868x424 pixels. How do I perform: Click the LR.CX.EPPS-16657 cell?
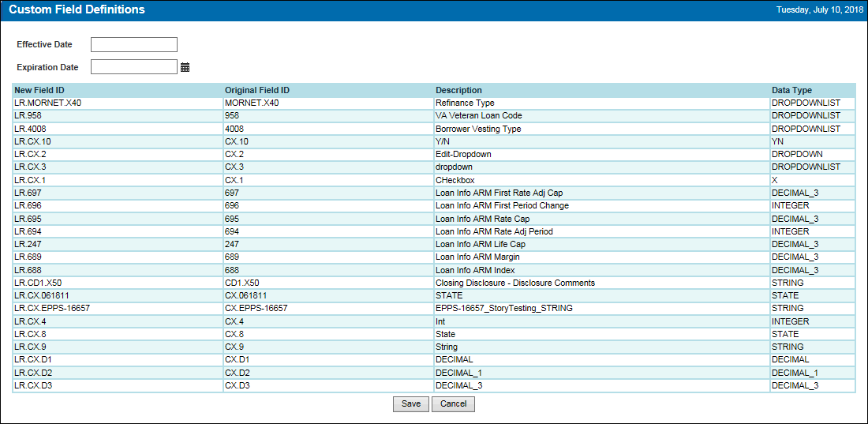[118, 308]
